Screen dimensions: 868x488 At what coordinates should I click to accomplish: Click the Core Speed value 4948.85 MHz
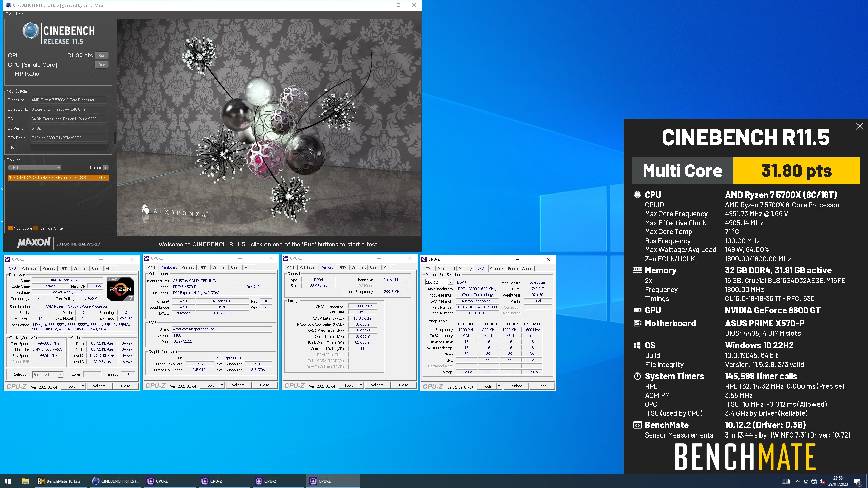coord(49,343)
